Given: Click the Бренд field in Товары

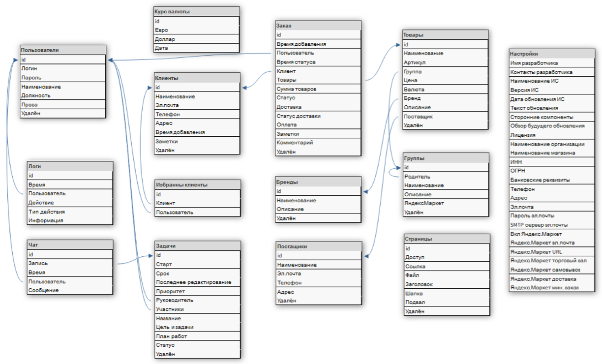Looking at the screenshot, I should [x=446, y=98].
